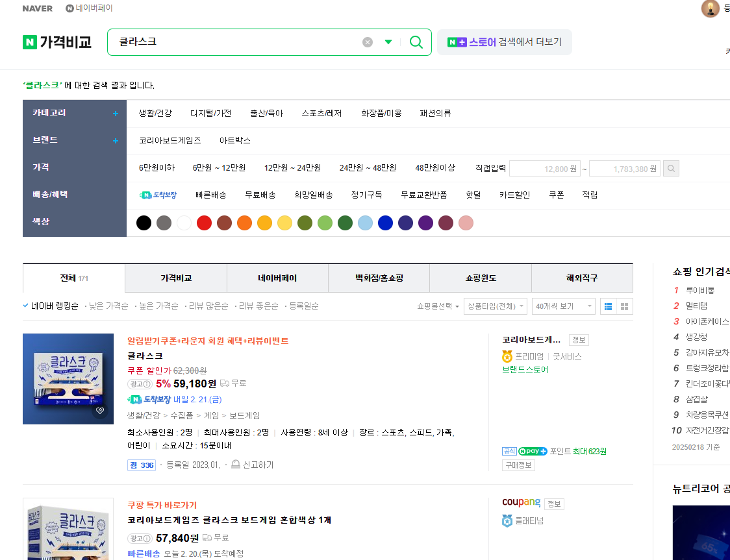
Task: Toggle 무료교환반품 filter
Action: point(423,195)
